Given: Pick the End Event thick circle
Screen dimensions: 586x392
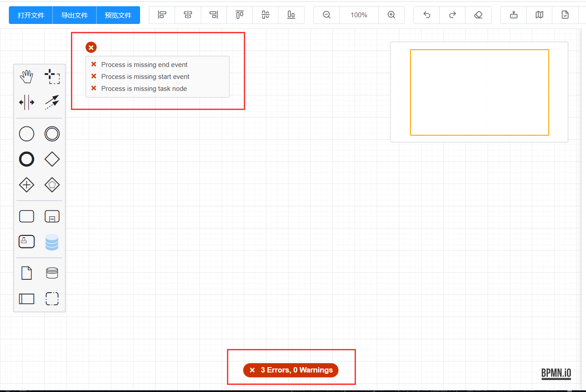Looking at the screenshot, I should [27, 159].
